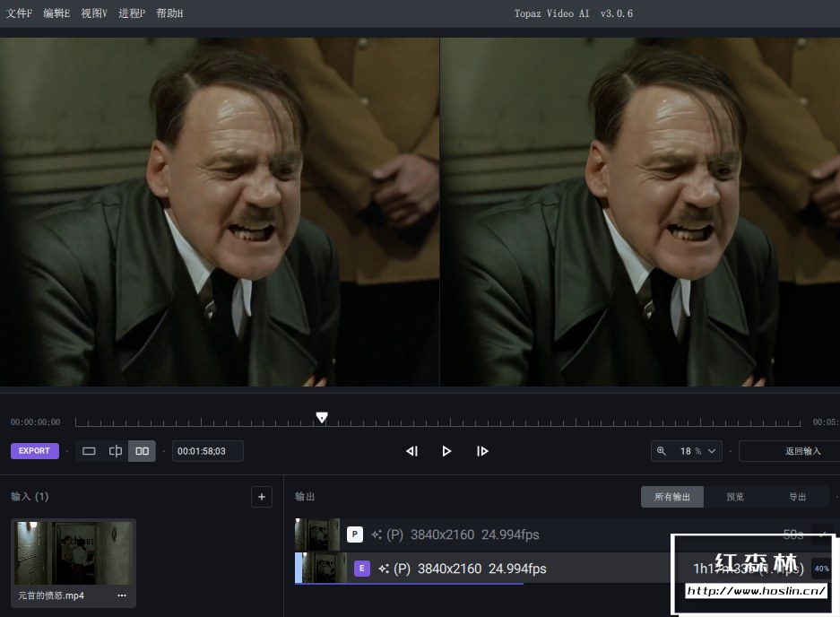Switch to 导出 output tab
This screenshot has height=617, width=840.
coord(797,497)
